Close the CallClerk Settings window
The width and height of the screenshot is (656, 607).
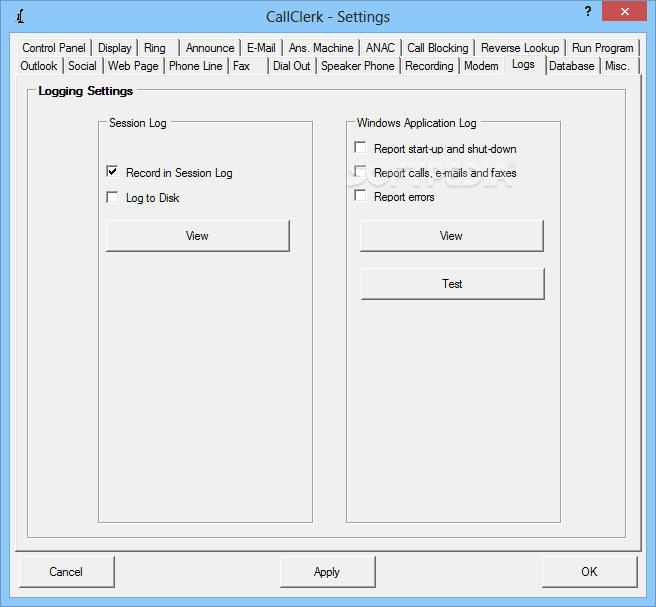(625, 11)
